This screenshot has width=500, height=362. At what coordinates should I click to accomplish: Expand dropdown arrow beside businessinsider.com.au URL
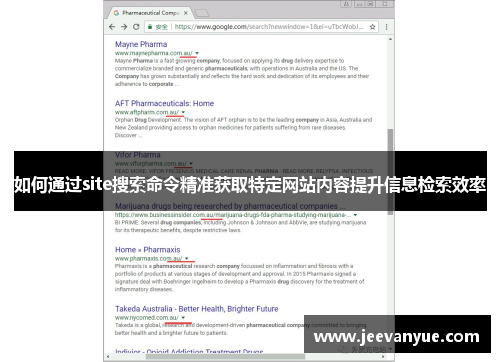tap(355, 215)
